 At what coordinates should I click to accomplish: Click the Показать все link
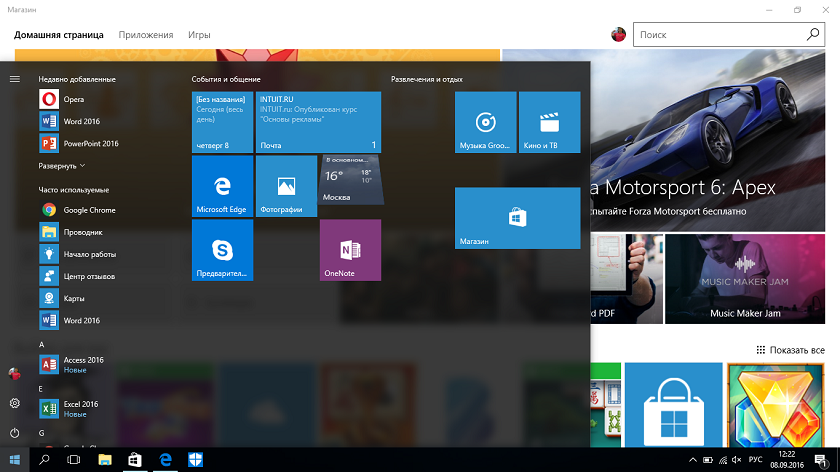point(790,350)
